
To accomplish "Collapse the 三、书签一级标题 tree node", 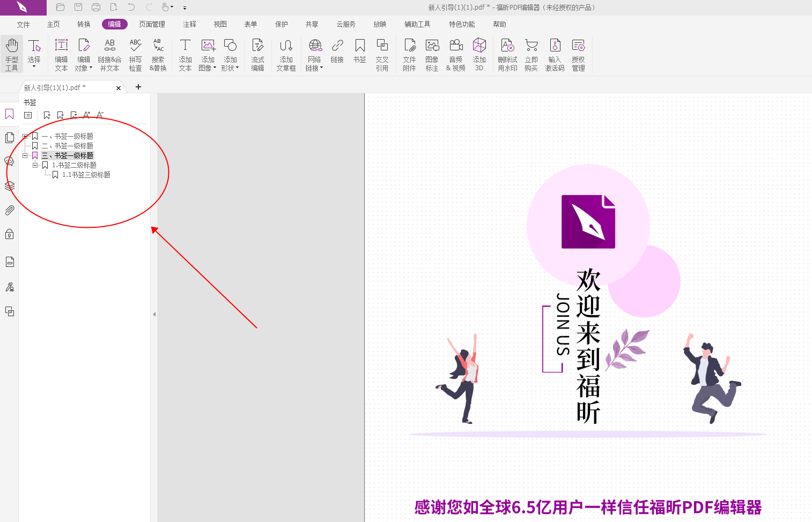I will 25,155.
